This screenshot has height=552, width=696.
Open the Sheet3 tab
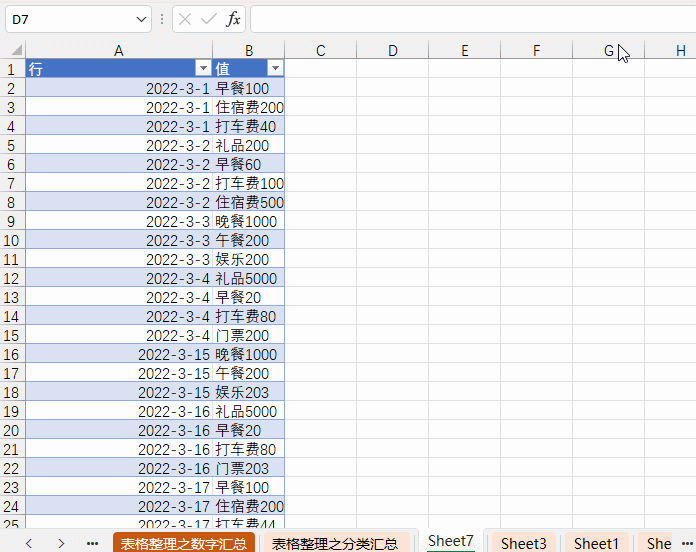(x=523, y=543)
